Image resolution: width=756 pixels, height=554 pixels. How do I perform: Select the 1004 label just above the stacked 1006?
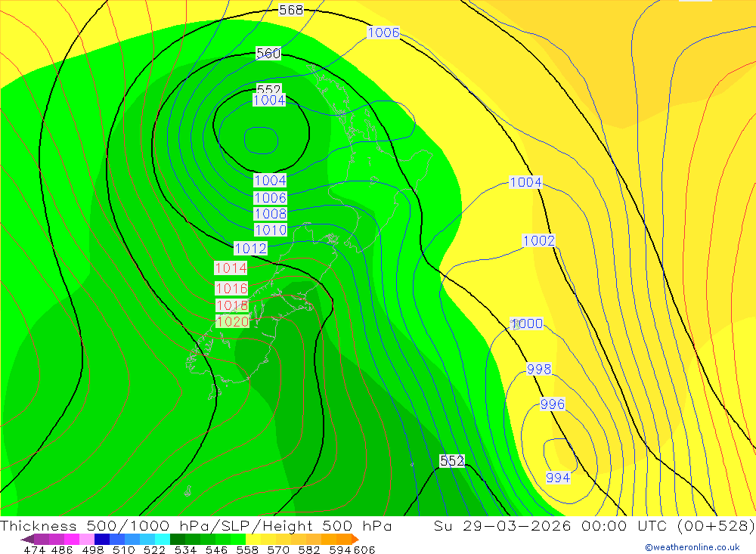[270, 181]
